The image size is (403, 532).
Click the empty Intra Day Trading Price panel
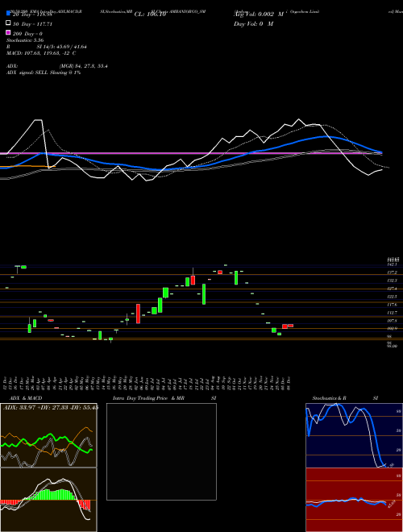(161, 451)
